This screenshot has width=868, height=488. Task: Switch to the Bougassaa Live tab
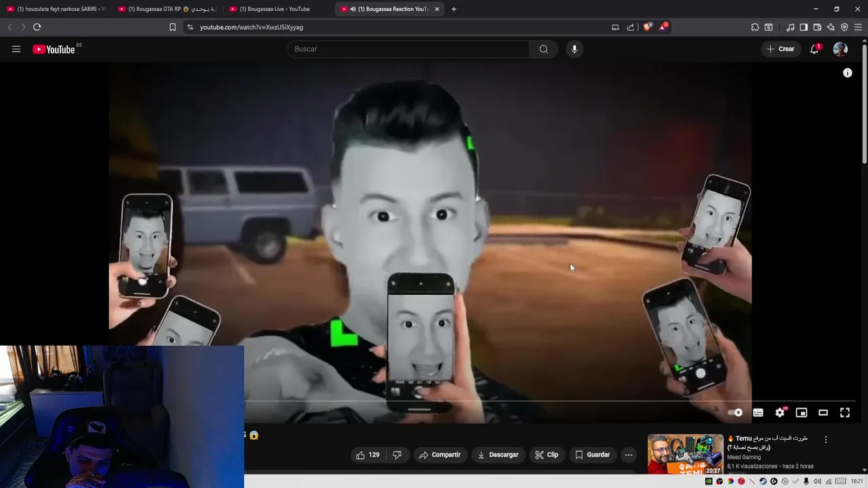[278, 9]
